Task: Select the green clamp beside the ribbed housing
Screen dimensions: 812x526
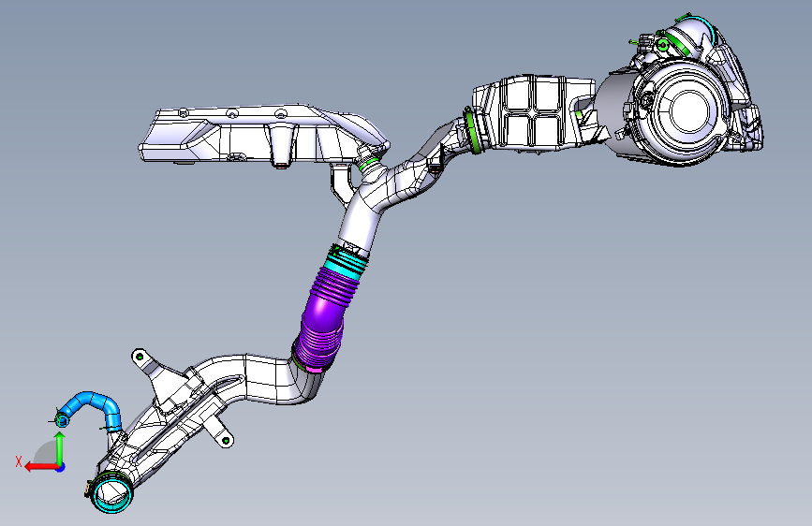Action: [472, 130]
